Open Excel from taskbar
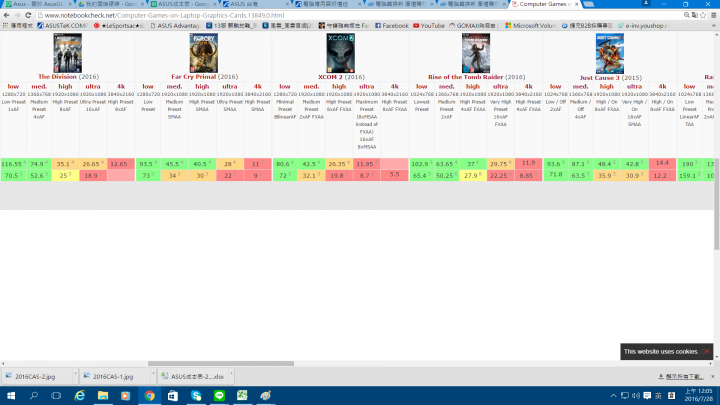Screen dimensions: 720x405 242,395
